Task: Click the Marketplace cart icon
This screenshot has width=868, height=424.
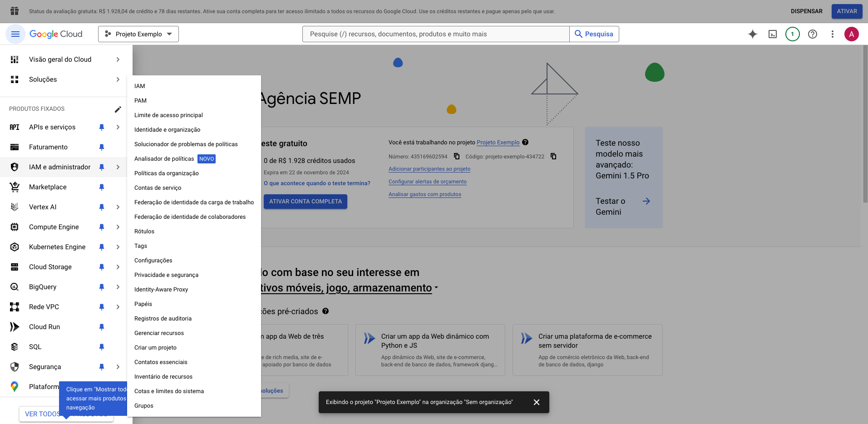Action: click(15, 187)
